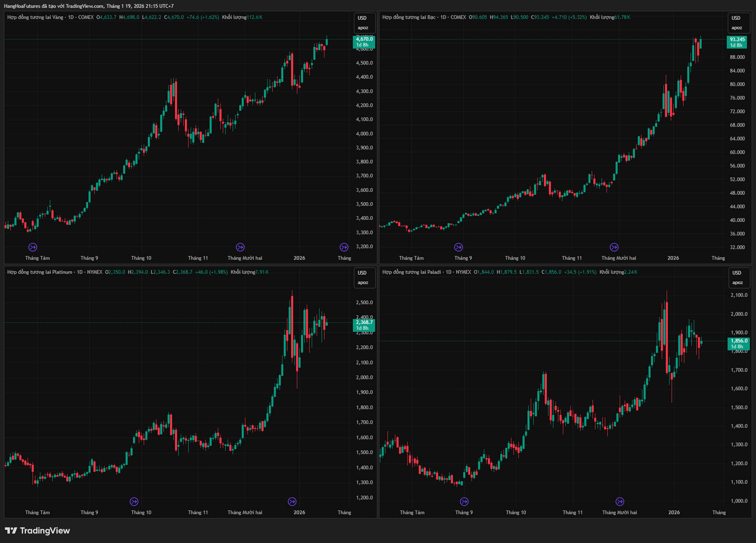Click the TradingView logo at the bottom left
The height and width of the screenshot is (543, 756).
[x=37, y=531]
